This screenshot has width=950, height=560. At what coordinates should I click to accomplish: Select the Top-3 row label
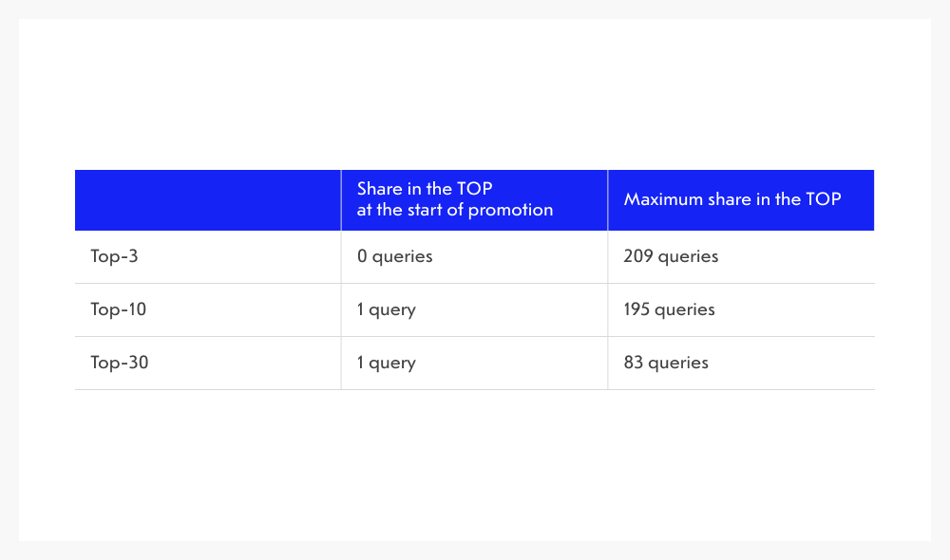coord(115,256)
